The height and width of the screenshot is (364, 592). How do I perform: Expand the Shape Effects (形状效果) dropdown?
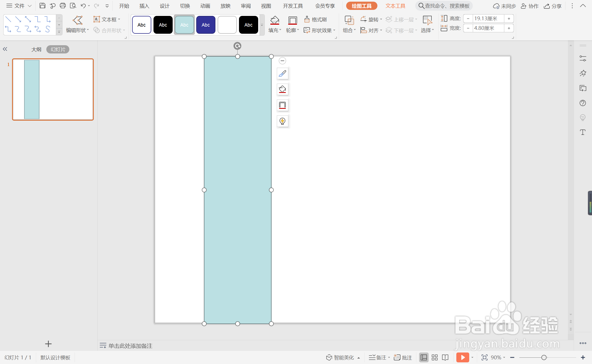pos(320,30)
